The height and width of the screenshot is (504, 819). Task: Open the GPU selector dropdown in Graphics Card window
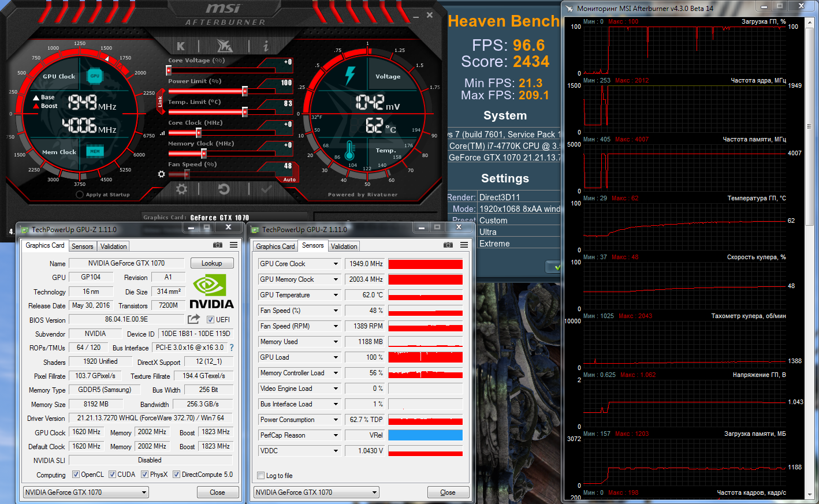click(144, 492)
